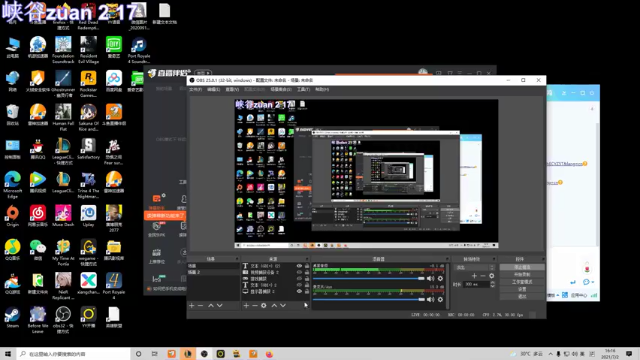The image size is (640, 360).
Task: Open the Port Royale 4 desktop shortcut
Action: [113, 287]
